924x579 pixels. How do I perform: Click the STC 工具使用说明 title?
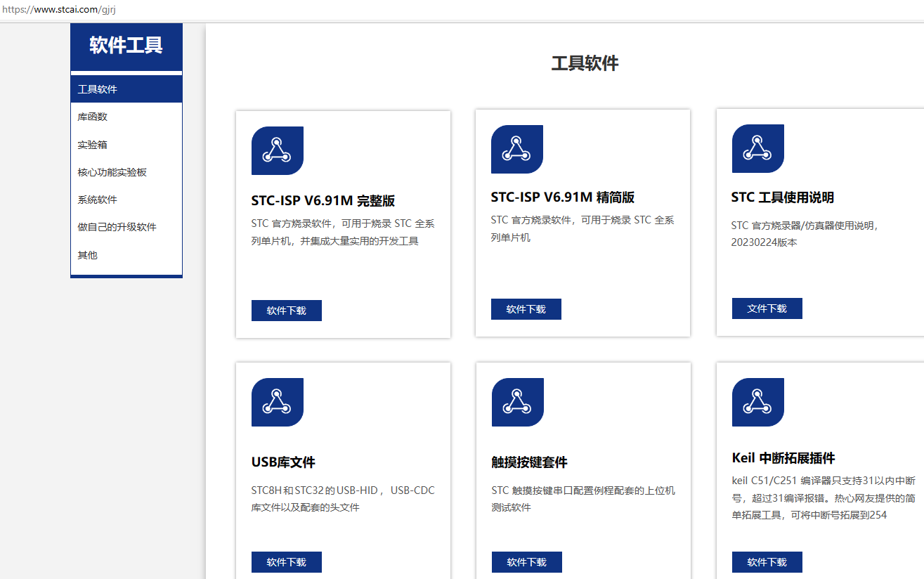click(783, 197)
